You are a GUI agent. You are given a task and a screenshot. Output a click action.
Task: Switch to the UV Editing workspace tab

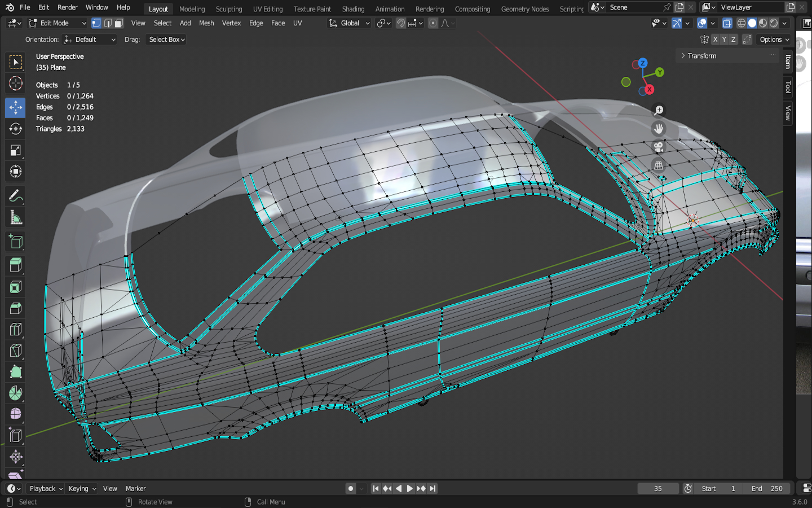[x=268, y=9]
